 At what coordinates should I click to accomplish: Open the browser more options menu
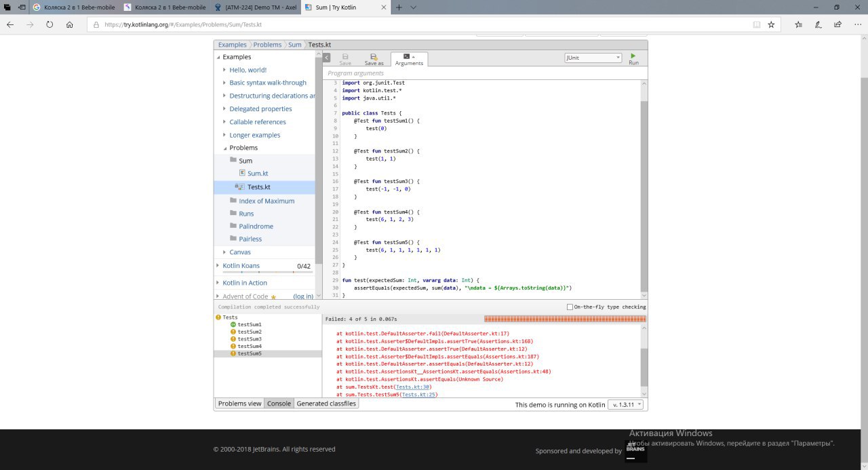pos(856,24)
